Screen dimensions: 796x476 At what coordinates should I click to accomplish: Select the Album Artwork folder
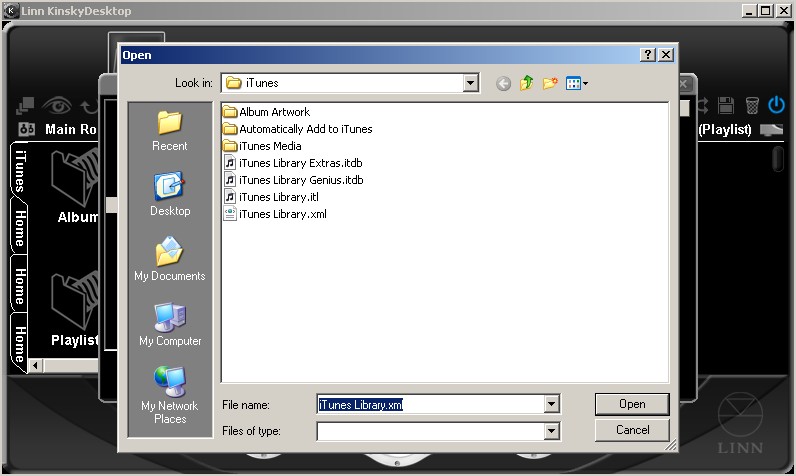[267, 112]
